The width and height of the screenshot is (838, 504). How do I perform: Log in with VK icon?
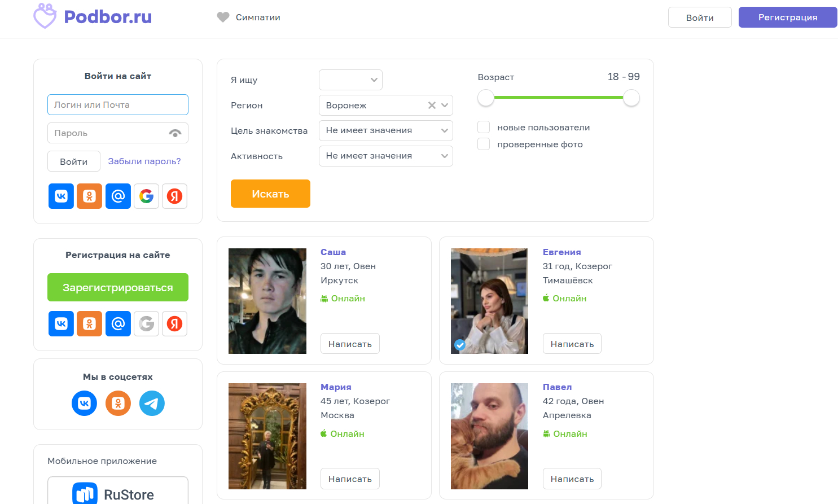[61, 196]
